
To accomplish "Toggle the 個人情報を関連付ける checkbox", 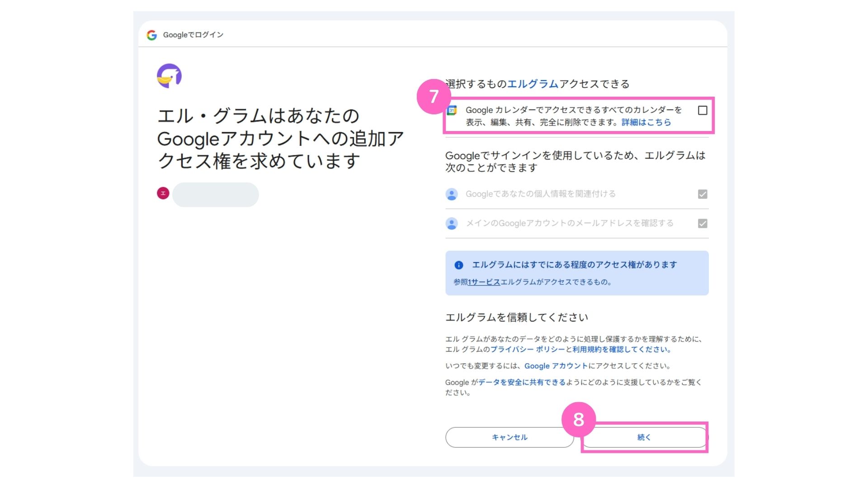I will (x=703, y=194).
